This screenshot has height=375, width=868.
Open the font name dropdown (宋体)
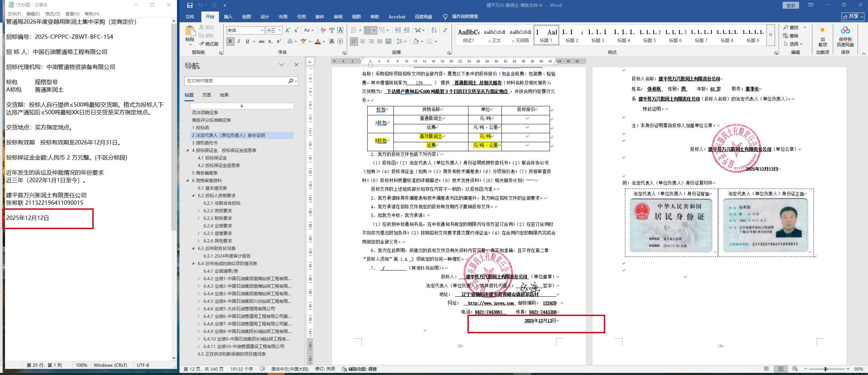pos(262,31)
